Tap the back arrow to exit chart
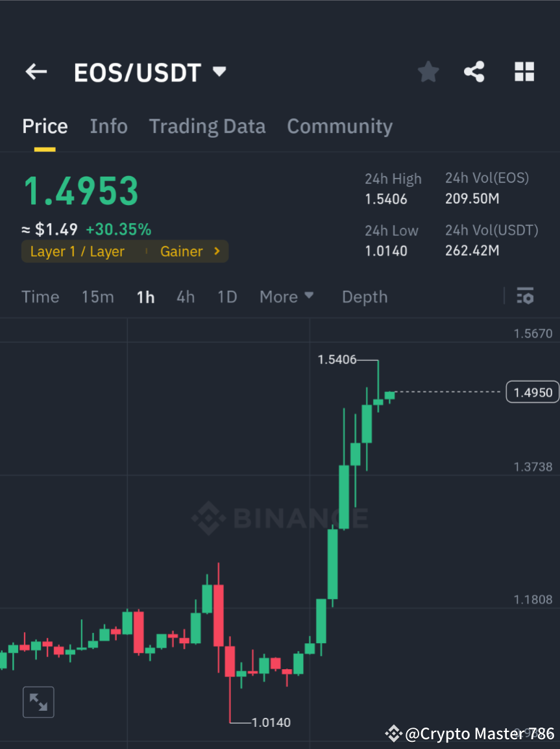Viewport: 560px width, 749px height. pyautogui.click(x=36, y=71)
